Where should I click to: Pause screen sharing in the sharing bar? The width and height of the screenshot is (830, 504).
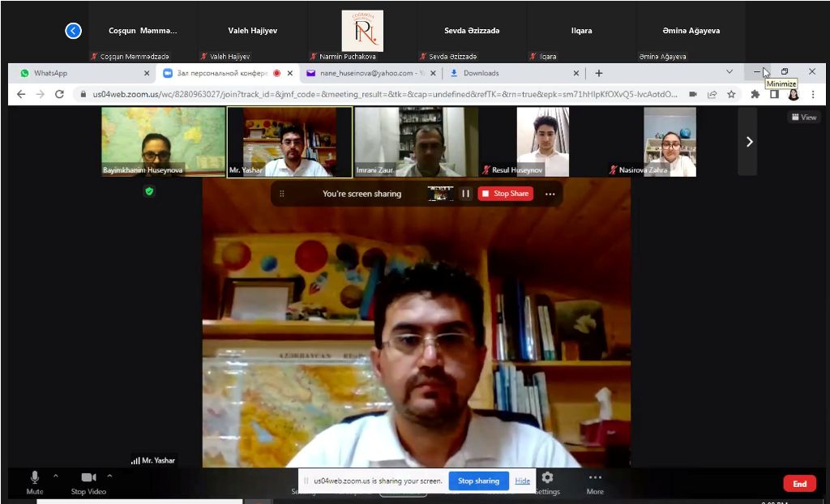[466, 194]
